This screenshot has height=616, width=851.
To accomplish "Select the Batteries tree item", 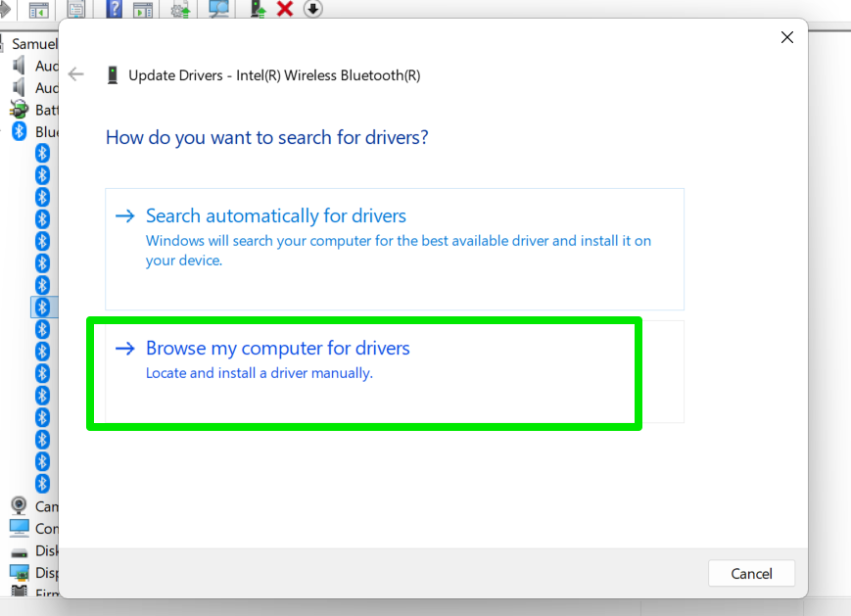I will 46,110.
